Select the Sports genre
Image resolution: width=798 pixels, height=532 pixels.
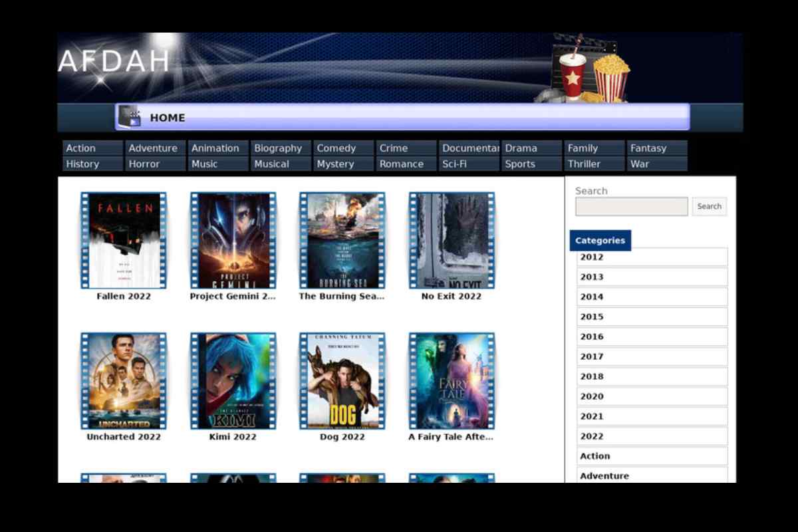coord(532,164)
